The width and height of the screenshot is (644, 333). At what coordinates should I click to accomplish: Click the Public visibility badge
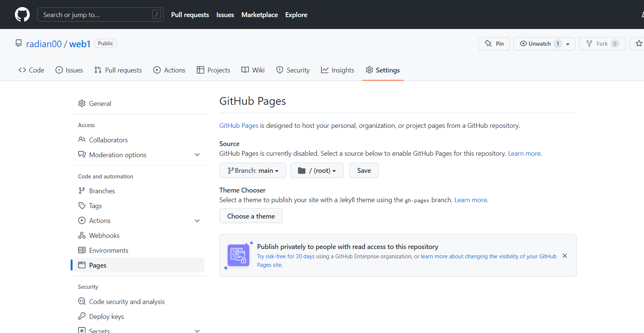pos(106,43)
